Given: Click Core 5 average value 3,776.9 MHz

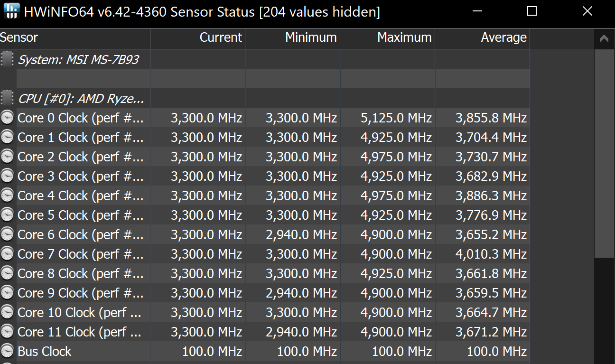Looking at the screenshot, I should (x=491, y=215).
